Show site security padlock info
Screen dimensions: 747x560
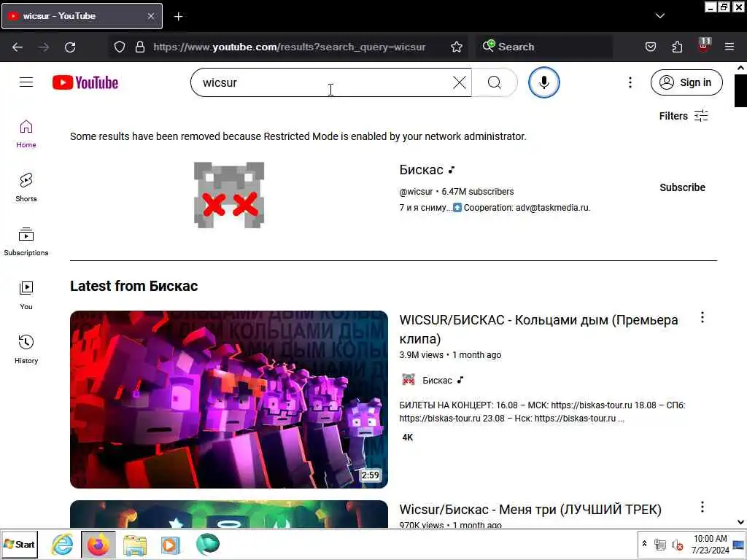pos(139,47)
